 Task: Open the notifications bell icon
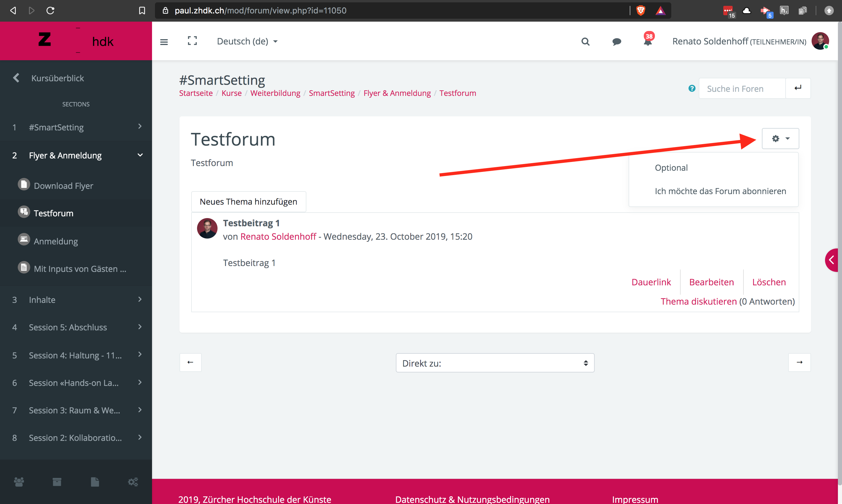coord(647,42)
